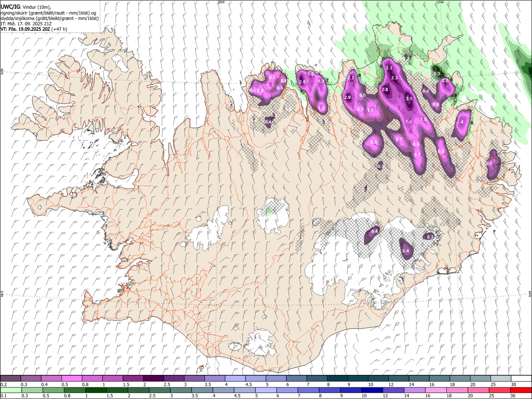Screen dimensions: 532x399
Task: Click the deep navy blue swatch above 10 in the lower legend row
Action: click(x=372, y=390)
